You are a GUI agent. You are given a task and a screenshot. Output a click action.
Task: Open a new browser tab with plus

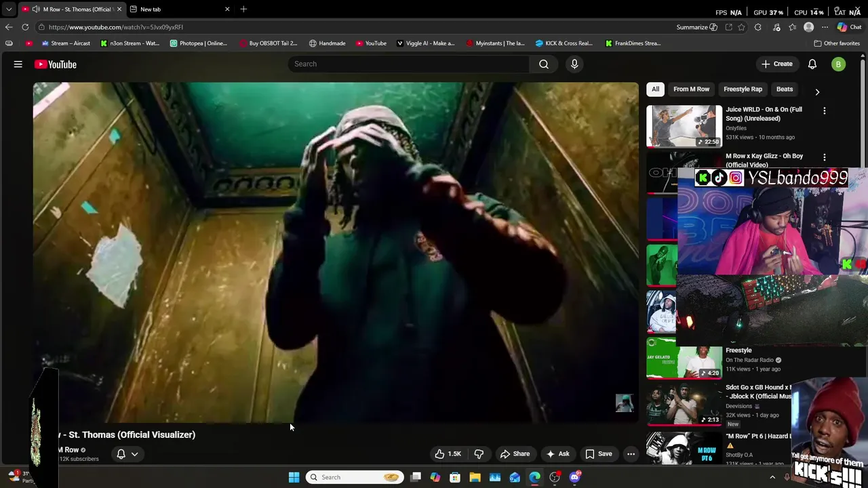click(x=243, y=9)
